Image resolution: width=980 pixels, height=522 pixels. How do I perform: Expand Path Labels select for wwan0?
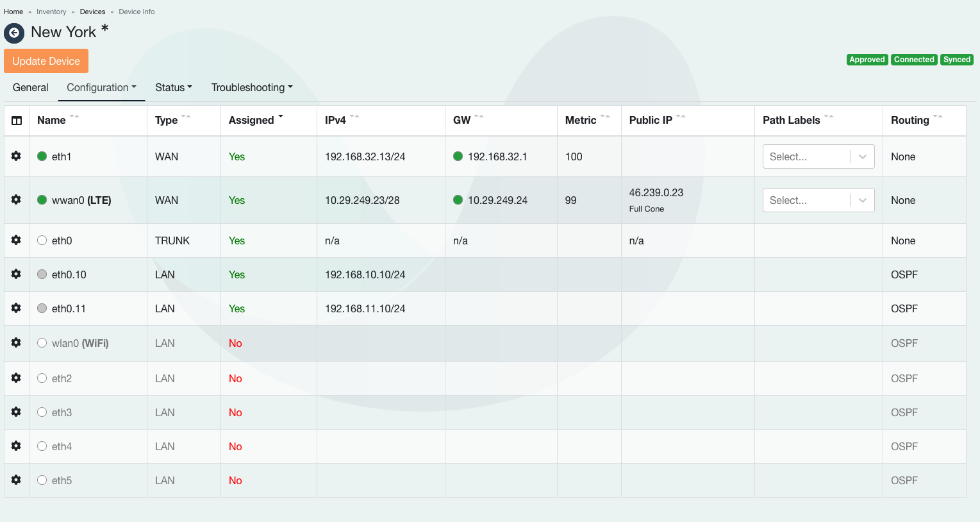[x=818, y=200]
